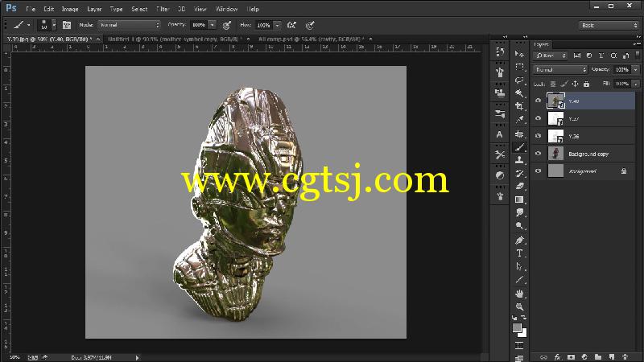Select the Zoom tool
The width and height of the screenshot is (644, 362).
coord(519,307)
